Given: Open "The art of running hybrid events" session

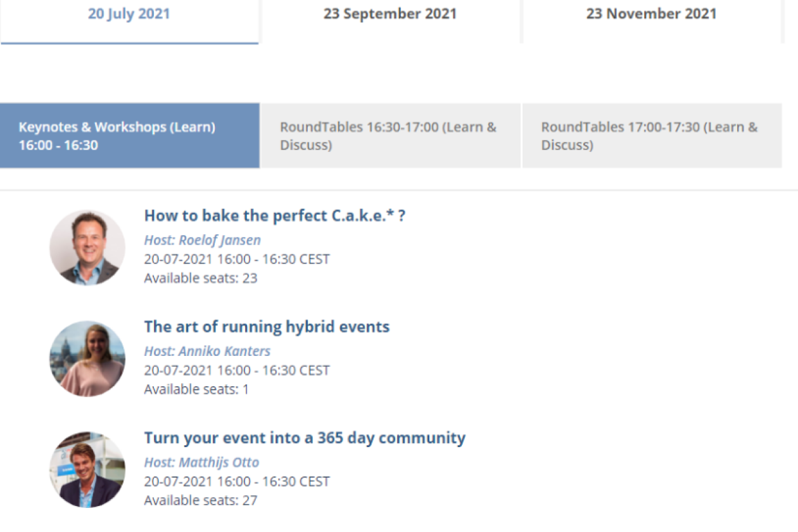Looking at the screenshot, I should pyautogui.click(x=267, y=327).
